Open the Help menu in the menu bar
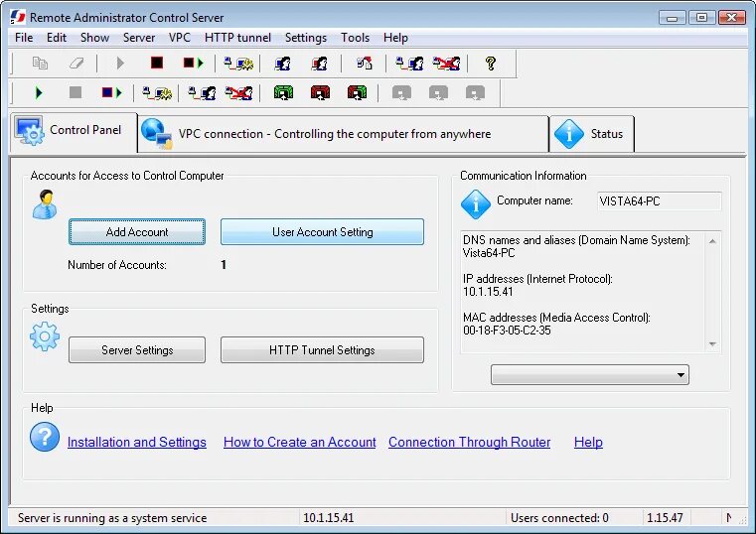Image resolution: width=756 pixels, height=534 pixels. [395, 38]
